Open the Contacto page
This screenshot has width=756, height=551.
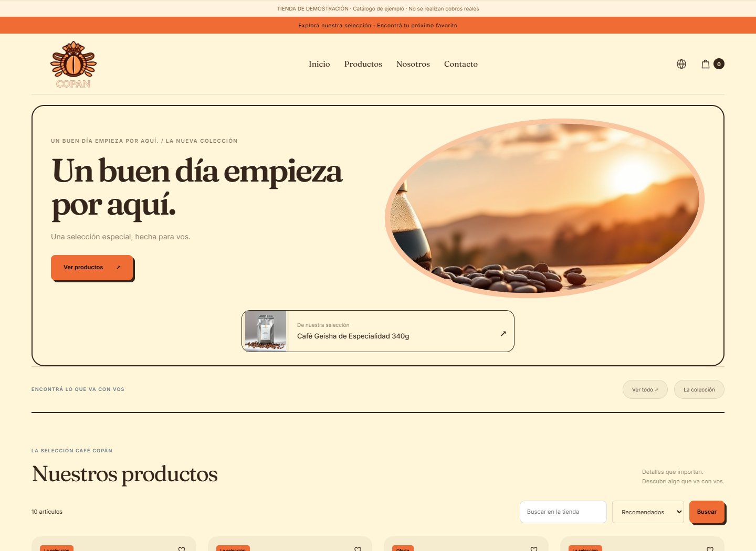[461, 64]
